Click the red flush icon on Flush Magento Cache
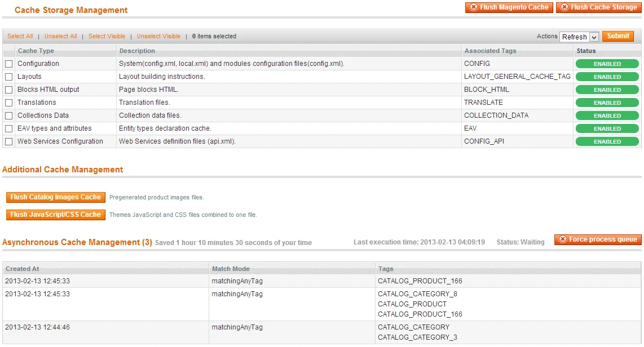Image resolution: width=644 pixels, height=347 pixels. click(x=473, y=7)
